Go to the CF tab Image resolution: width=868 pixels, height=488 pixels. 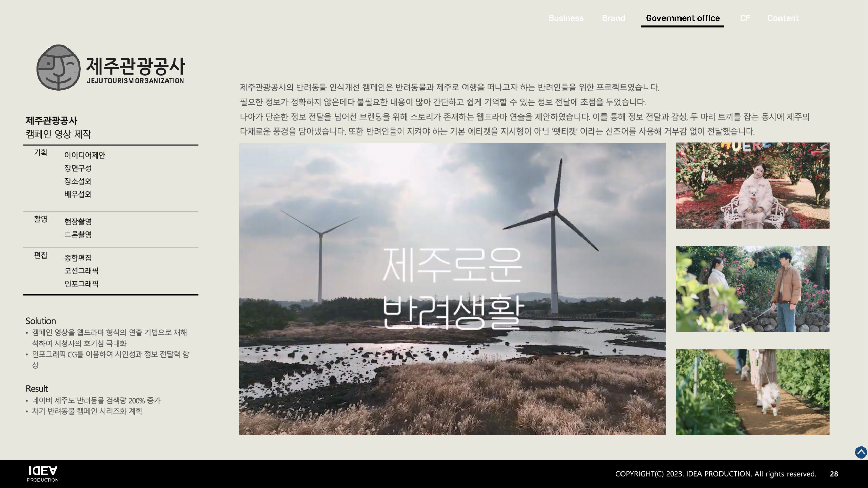pos(745,18)
